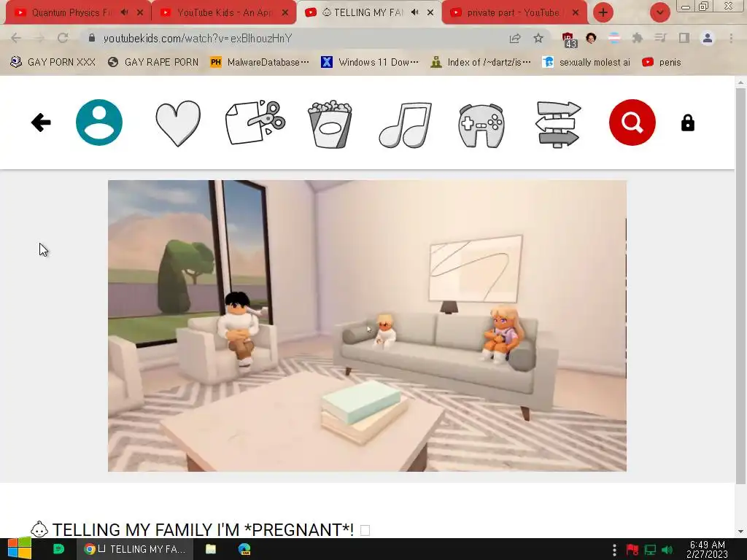
Task: Open the extension with the 43 badge
Action: (x=568, y=39)
